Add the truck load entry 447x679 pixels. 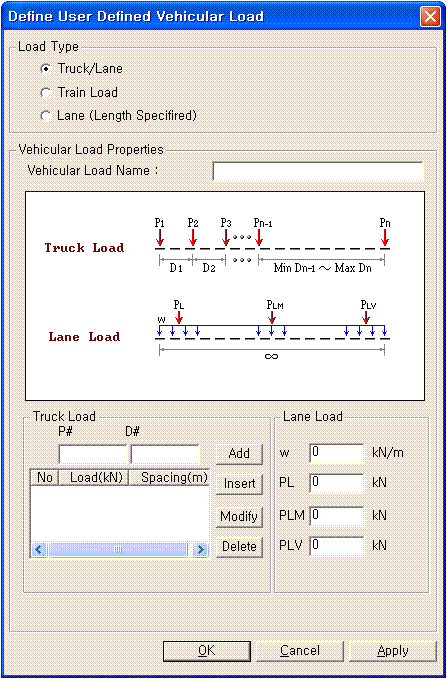[x=239, y=454]
